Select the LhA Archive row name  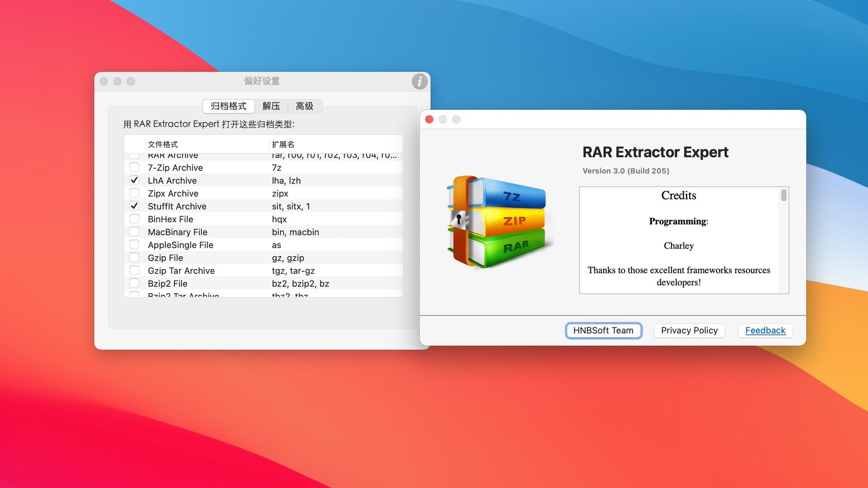pos(172,180)
